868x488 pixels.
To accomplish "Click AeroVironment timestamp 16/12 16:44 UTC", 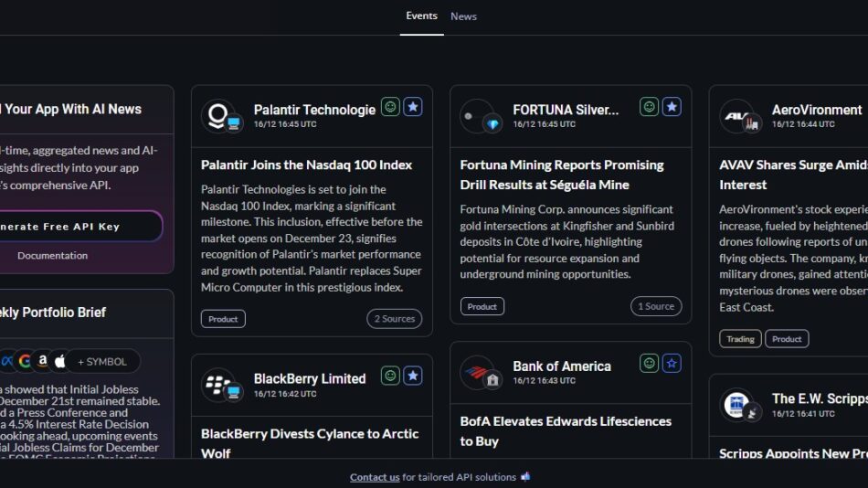I will (x=803, y=124).
